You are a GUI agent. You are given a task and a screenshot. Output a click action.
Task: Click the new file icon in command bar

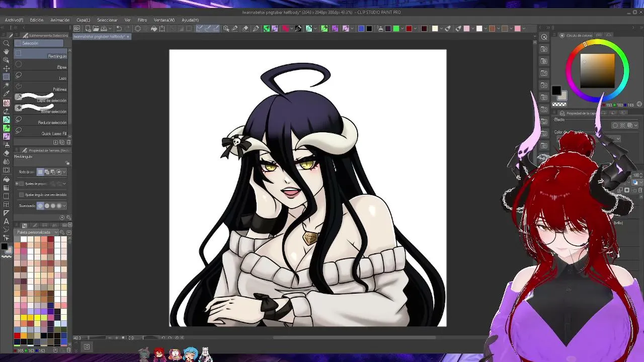[x=88, y=29]
